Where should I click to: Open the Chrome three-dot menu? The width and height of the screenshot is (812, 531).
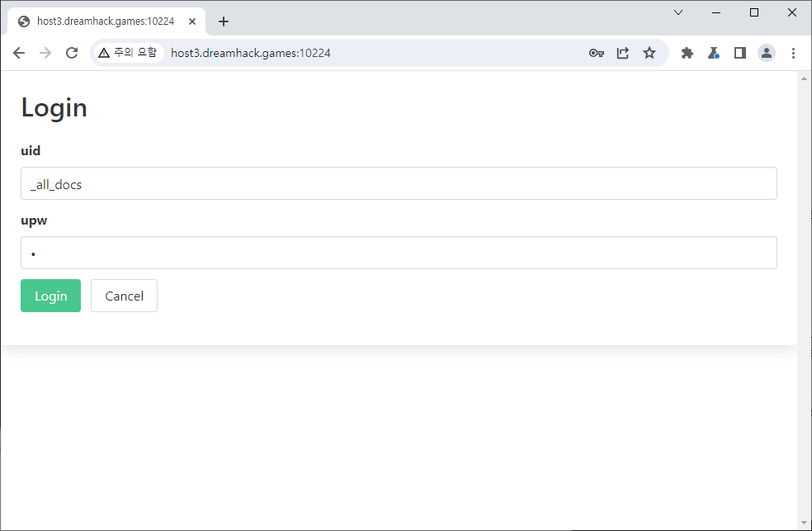tap(793, 53)
